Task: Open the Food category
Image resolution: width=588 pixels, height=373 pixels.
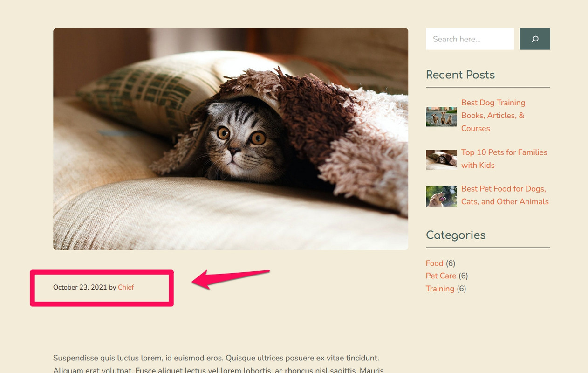Action: click(435, 263)
